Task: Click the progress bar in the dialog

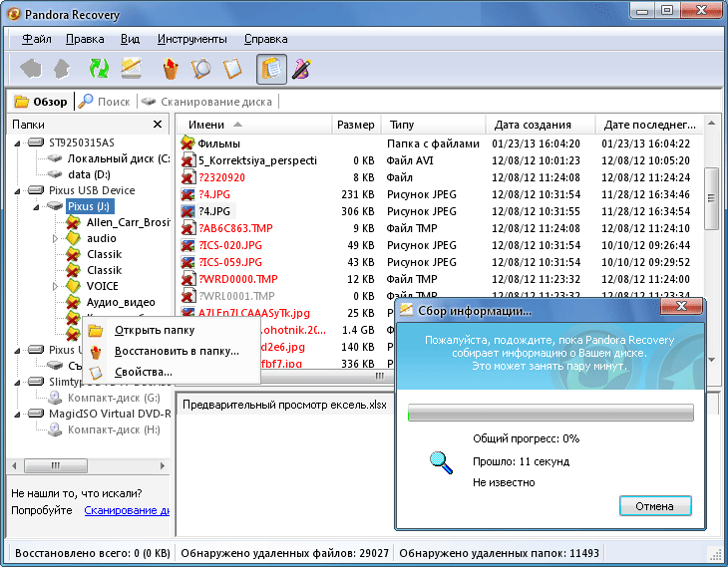Action: coord(550,413)
